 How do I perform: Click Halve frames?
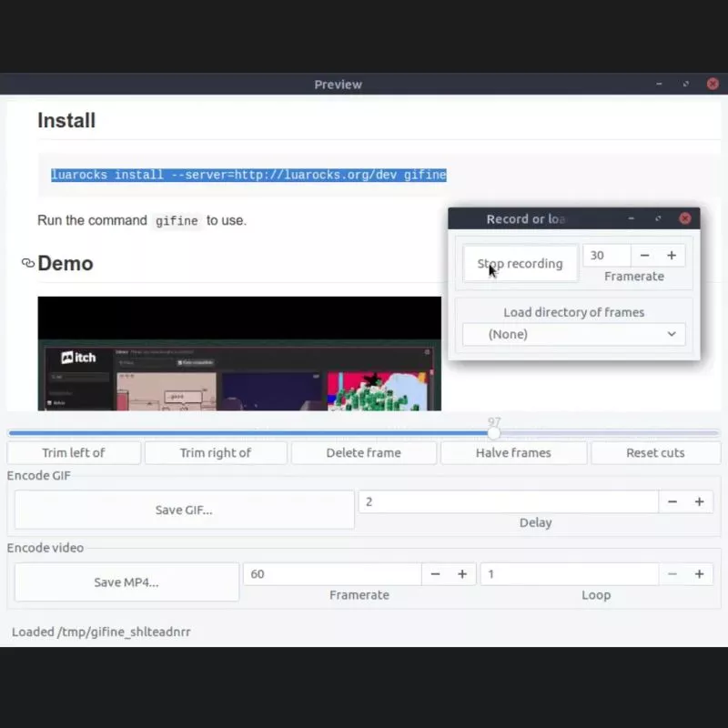[513, 452]
